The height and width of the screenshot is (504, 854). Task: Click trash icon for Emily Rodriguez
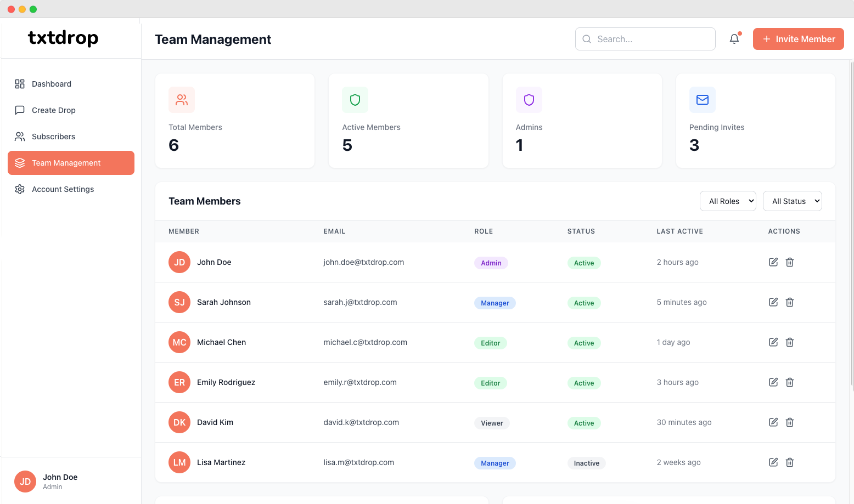coord(790,382)
